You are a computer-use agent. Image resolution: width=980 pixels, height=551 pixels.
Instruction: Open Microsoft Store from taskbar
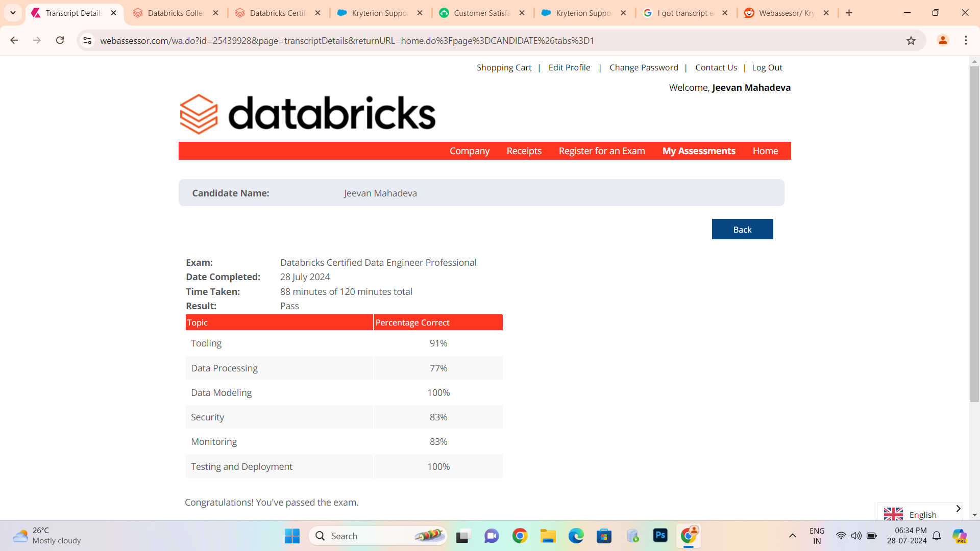point(604,536)
